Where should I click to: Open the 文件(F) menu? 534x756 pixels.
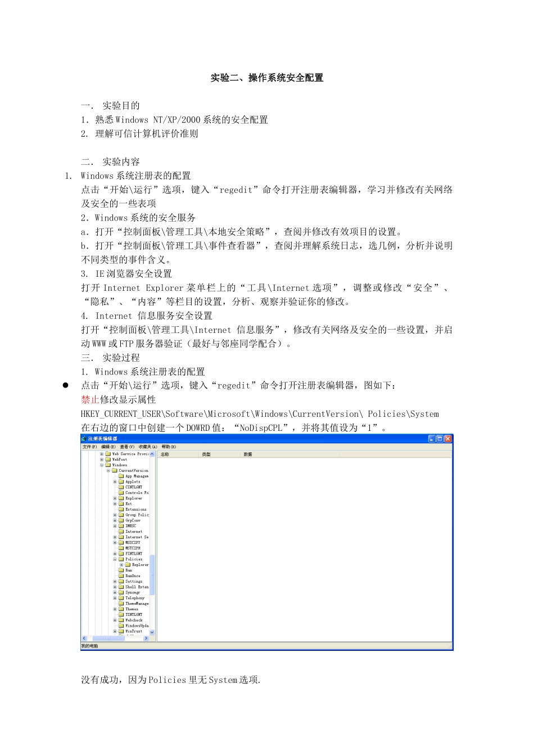(x=90, y=447)
